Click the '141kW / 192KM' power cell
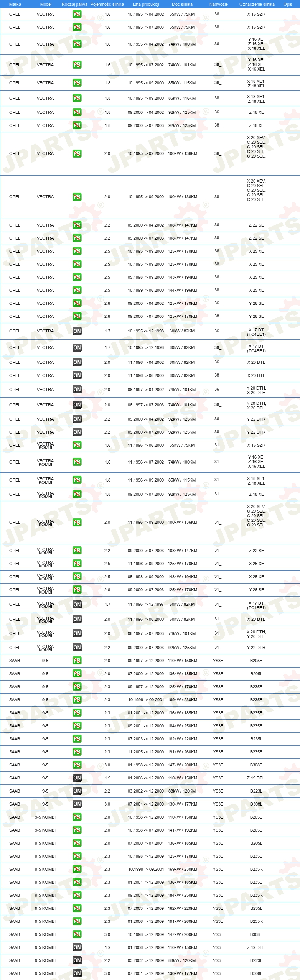Viewport: 300px width, 980px height. pos(182,830)
